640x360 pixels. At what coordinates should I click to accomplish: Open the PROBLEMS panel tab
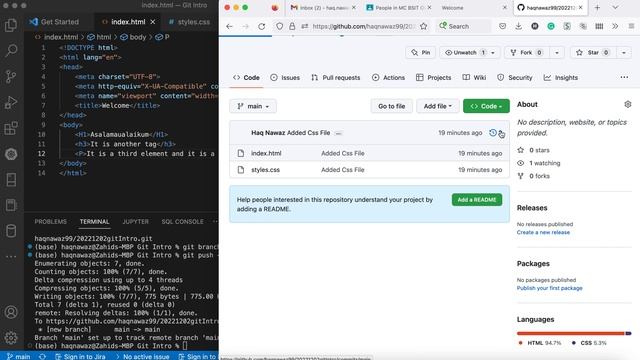pos(51,222)
